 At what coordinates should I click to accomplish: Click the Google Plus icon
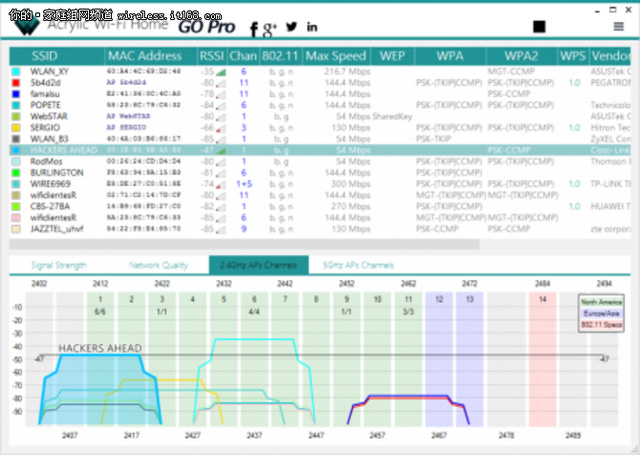click(269, 27)
